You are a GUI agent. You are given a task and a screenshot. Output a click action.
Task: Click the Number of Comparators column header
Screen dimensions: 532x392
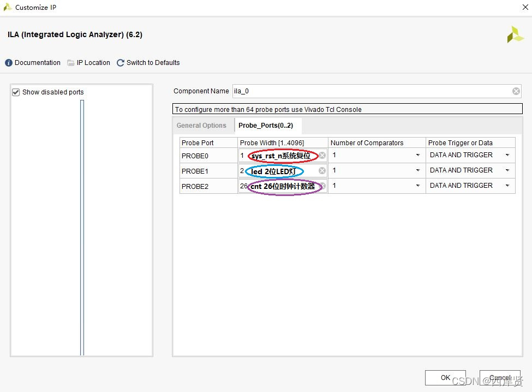[x=377, y=143]
